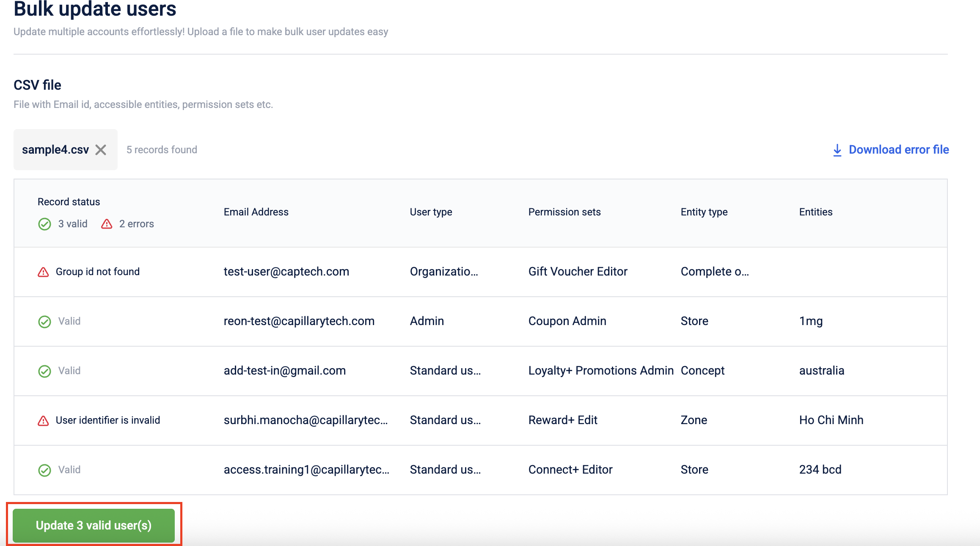Screen dimensions: 980x546
Task: Click red warning icon beside 2 errors
Action: point(107,224)
